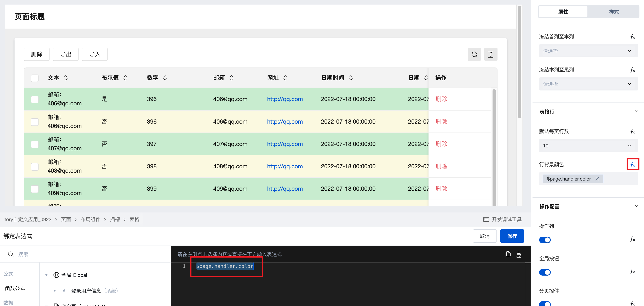Screen dimensions: 644x306
Task: Toggle the select-all header checkbox
Action: coord(35,78)
